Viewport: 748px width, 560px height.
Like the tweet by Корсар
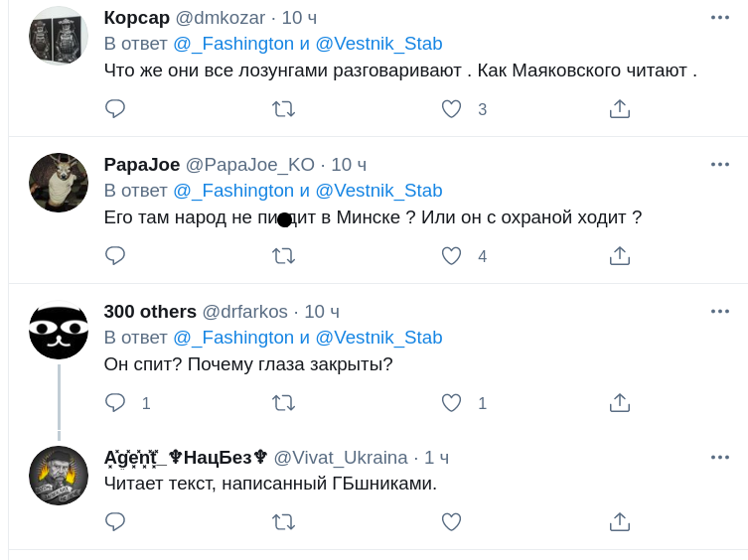pos(452,109)
